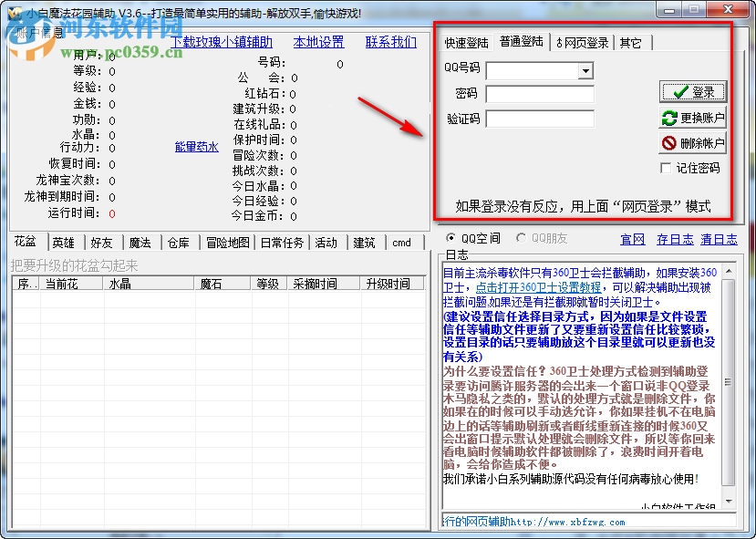756x539 pixels.
Task: Click the green checkmark icon on 登录
Action: pos(680,91)
